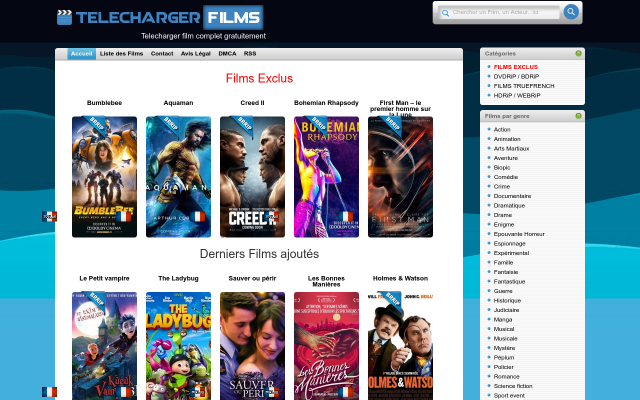The image size is (640, 400).
Task: Click the Creed II title link
Action: 252,103
